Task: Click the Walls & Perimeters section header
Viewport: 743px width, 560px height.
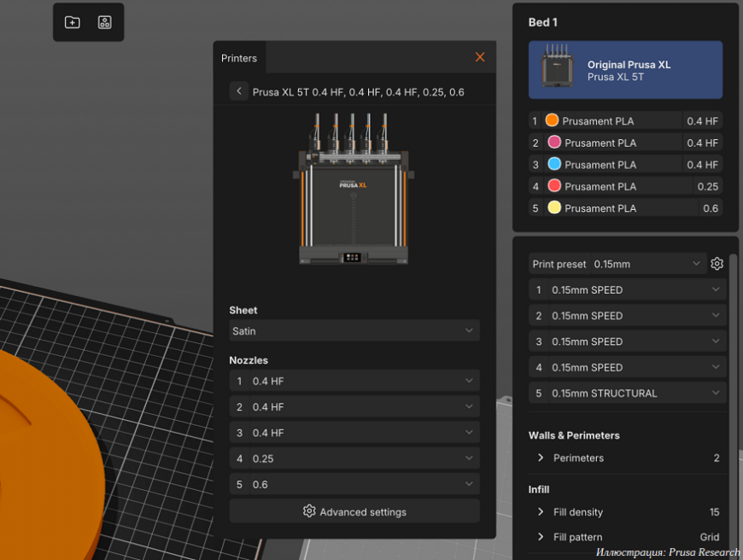Action: 574,435
